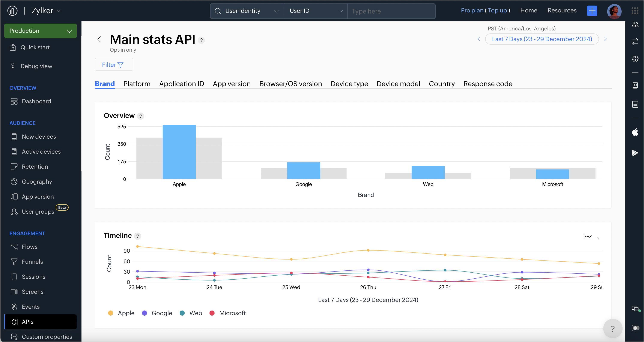Click the user avatar profile picture

coord(614,11)
